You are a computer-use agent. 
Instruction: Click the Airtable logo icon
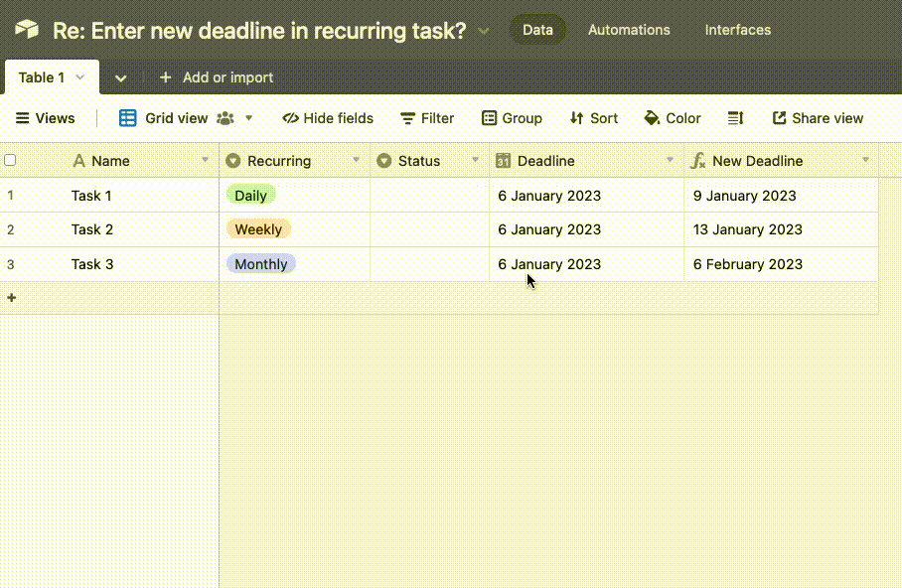click(x=27, y=29)
